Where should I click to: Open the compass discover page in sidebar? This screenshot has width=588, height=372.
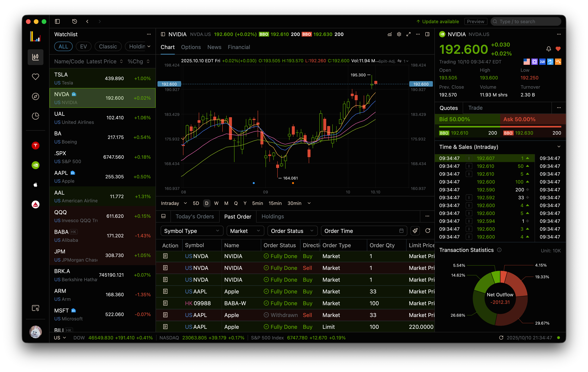click(35, 96)
